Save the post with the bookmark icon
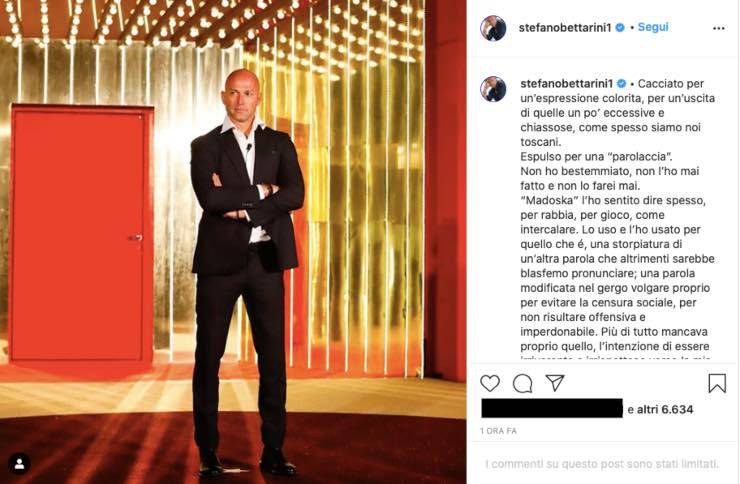The width and height of the screenshot is (740, 484). pyautogui.click(x=717, y=383)
